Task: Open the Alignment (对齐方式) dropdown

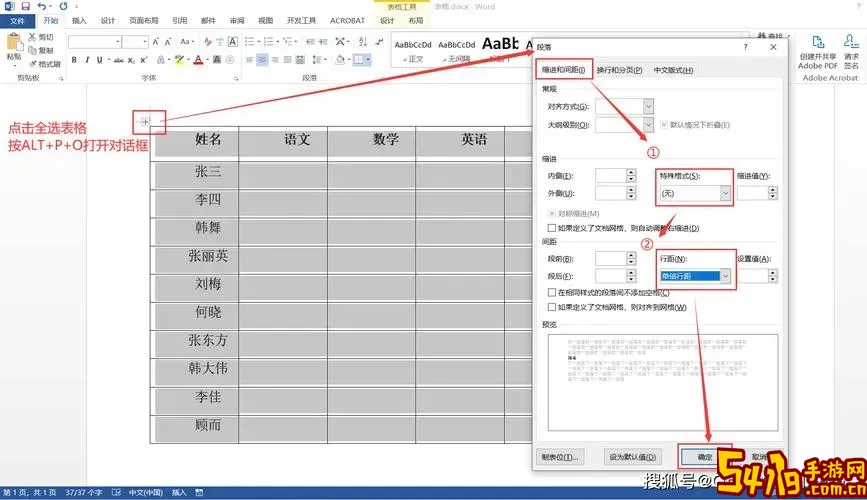Action: [649, 106]
